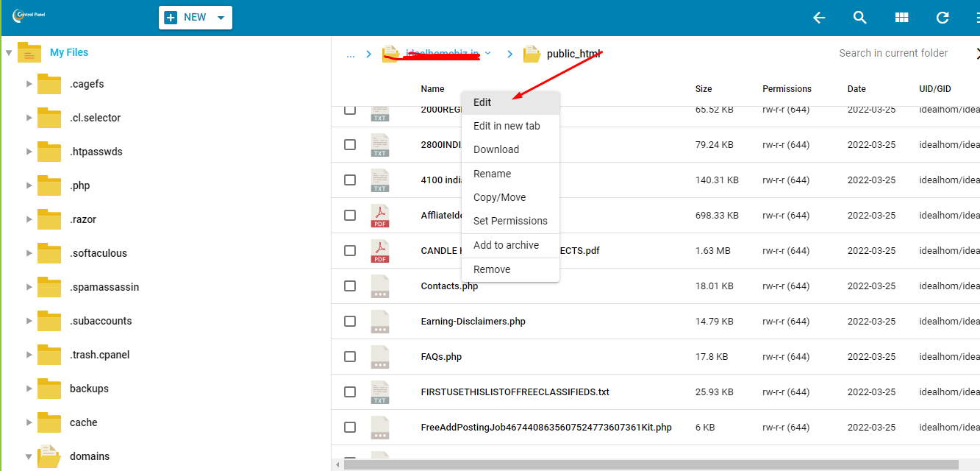
Task: Sort by Date column header
Action: coord(856,89)
